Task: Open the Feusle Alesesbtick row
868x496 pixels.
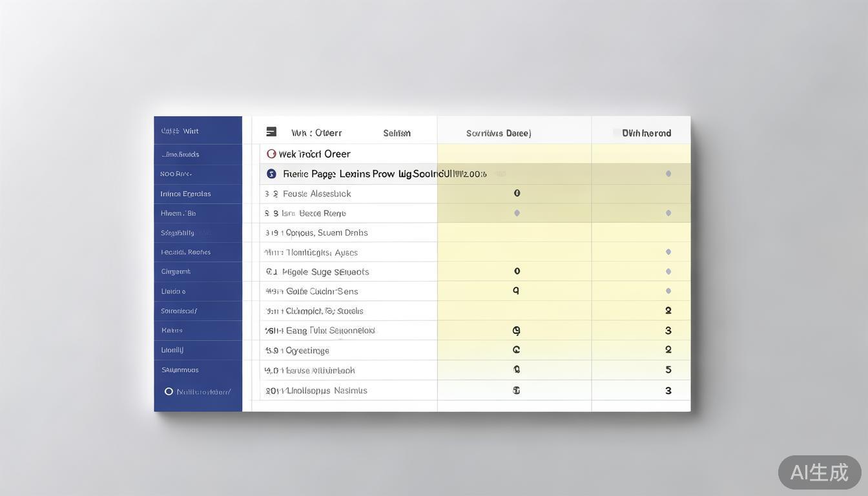Action: [316, 194]
